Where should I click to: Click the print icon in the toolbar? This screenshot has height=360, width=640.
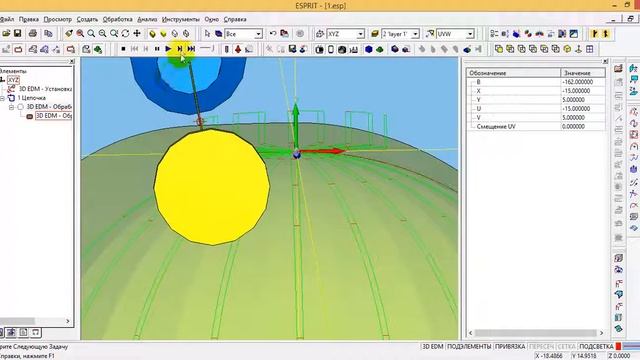coord(33,33)
